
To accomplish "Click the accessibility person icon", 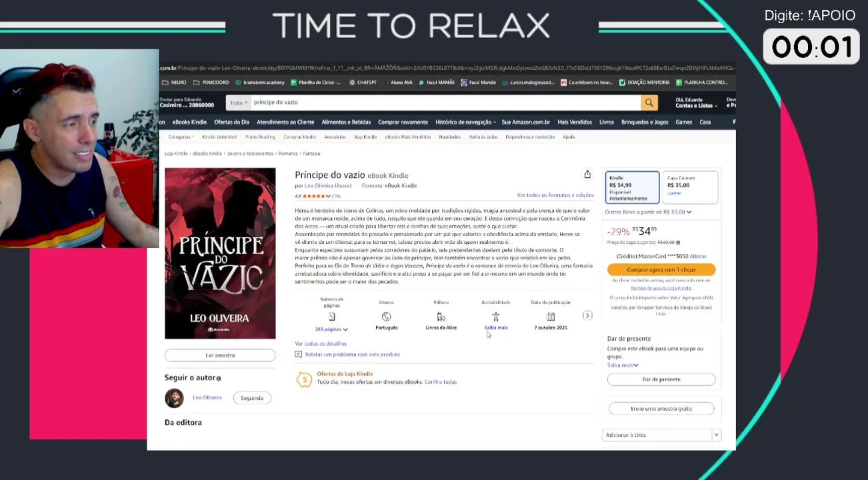I will click(x=495, y=317).
